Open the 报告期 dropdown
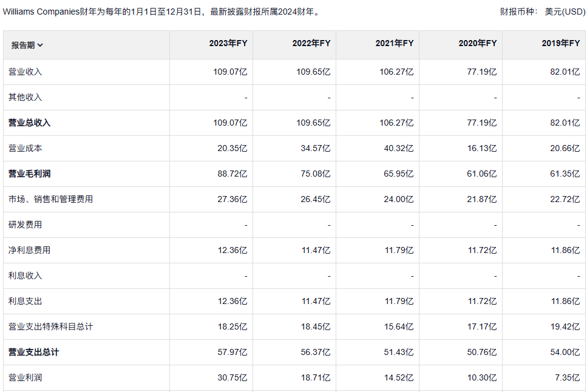This screenshot has height=392, width=587. pyautogui.click(x=27, y=45)
